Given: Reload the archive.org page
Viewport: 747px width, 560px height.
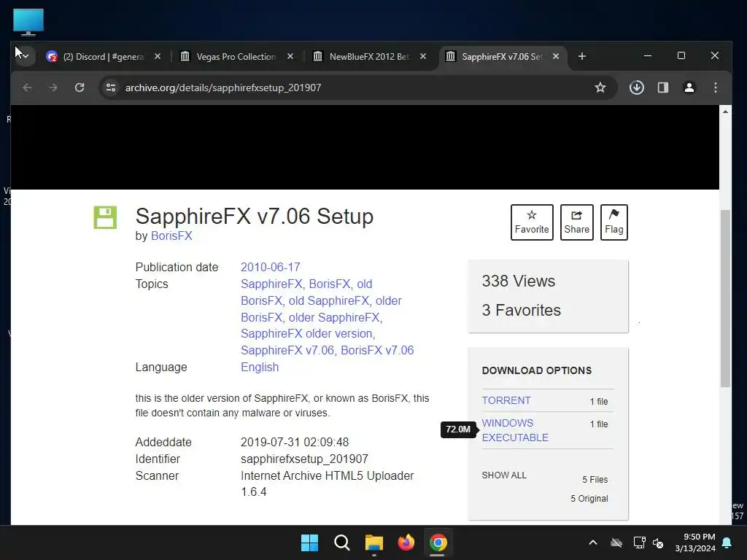Looking at the screenshot, I should [80, 87].
